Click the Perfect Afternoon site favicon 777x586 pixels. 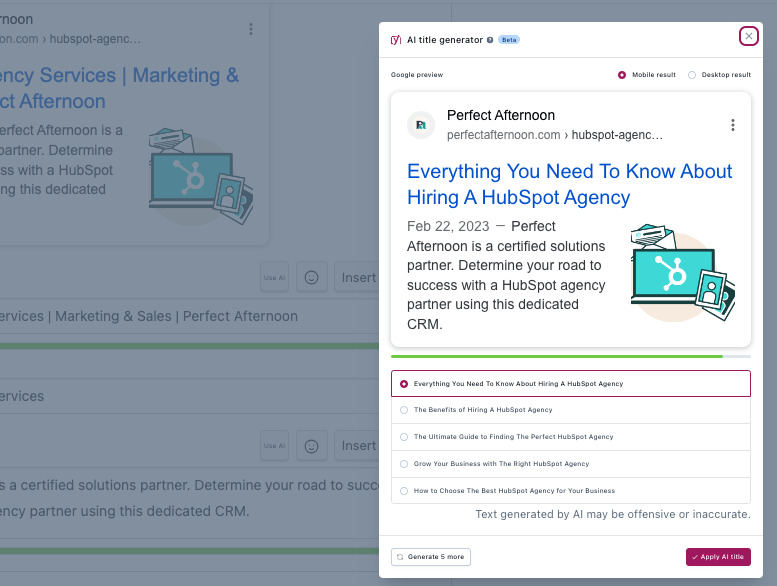tap(421, 125)
